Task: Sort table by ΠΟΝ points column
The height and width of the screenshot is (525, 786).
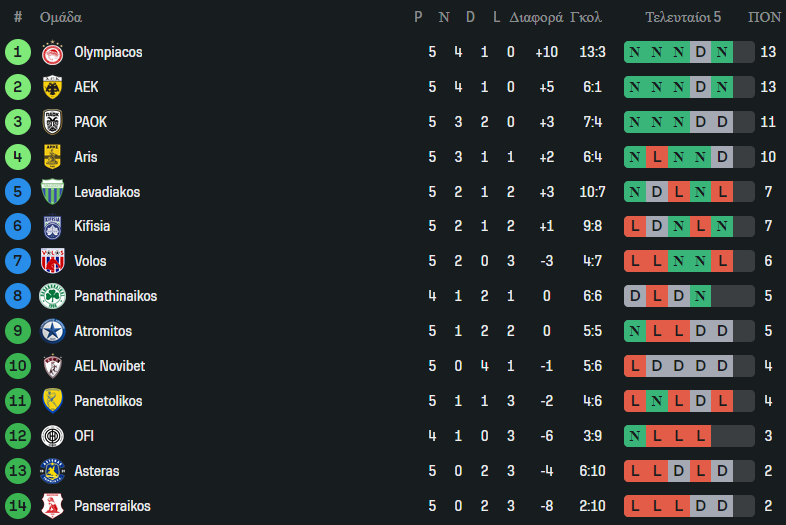Action: pyautogui.click(x=765, y=18)
